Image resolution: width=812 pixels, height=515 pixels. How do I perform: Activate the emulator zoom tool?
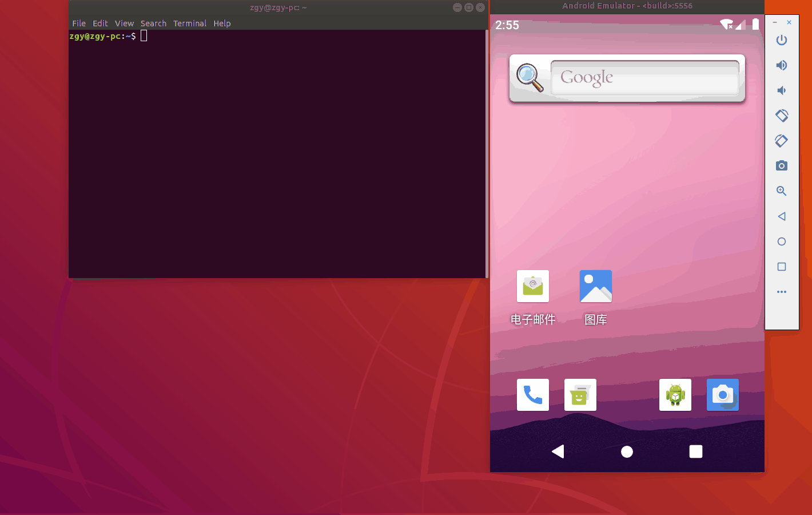[x=782, y=191]
